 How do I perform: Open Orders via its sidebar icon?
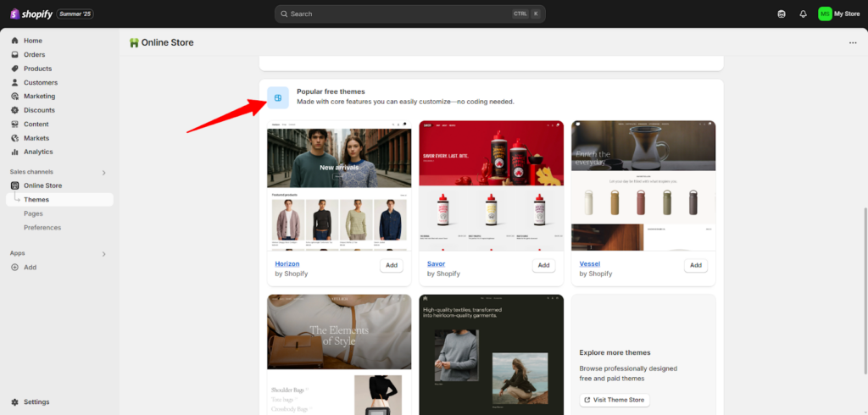[15, 55]
